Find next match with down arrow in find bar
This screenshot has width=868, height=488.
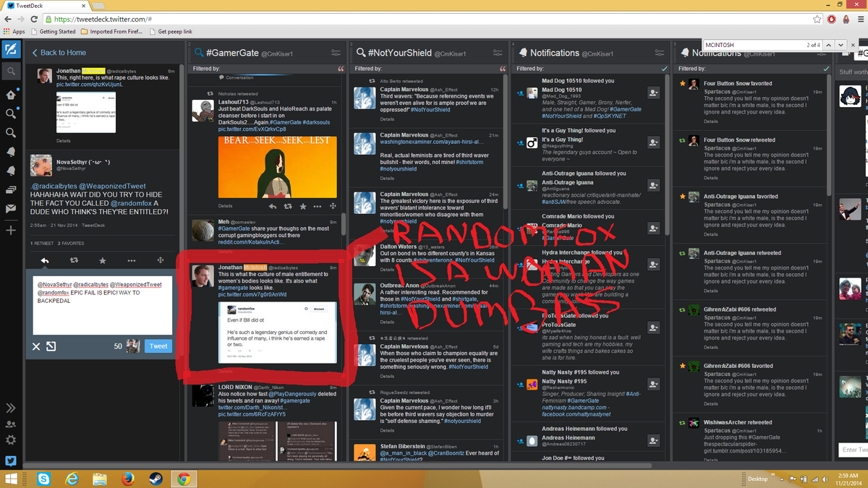click(x=841, y=45)
